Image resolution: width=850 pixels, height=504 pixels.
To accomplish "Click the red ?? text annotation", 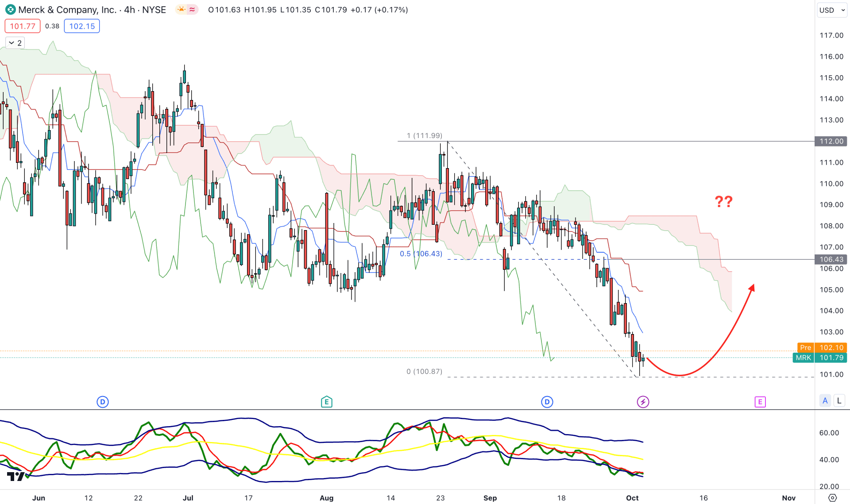I will pyautogui.click(x=724, y=202).
